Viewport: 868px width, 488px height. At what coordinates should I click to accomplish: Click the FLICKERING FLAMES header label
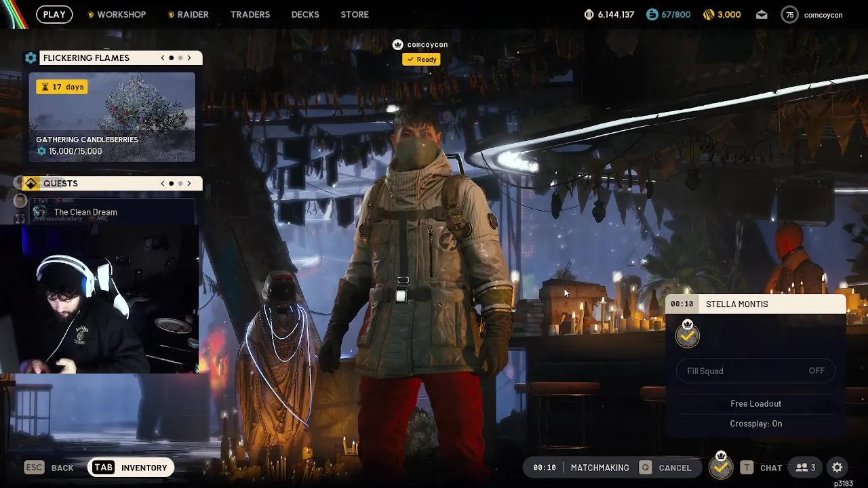coord(86,58)
